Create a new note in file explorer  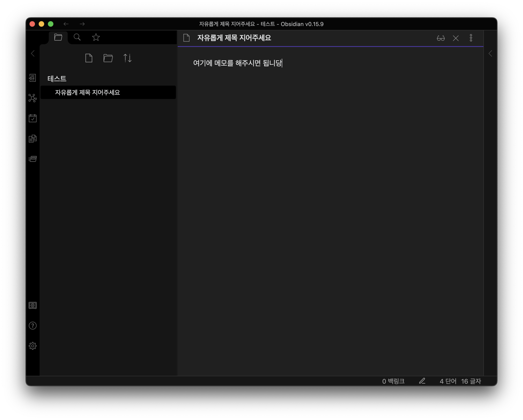tap(89, 58)
